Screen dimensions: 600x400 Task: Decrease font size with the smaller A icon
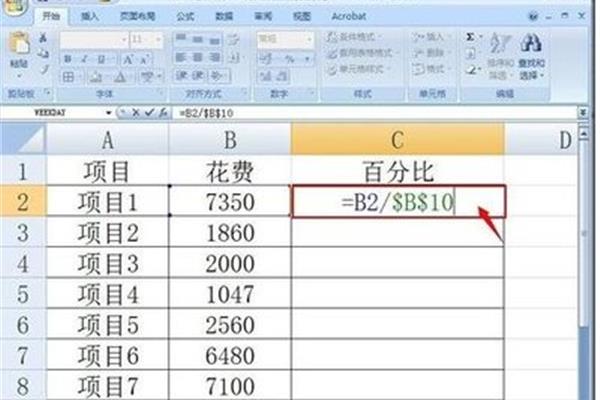coord(144,59)
